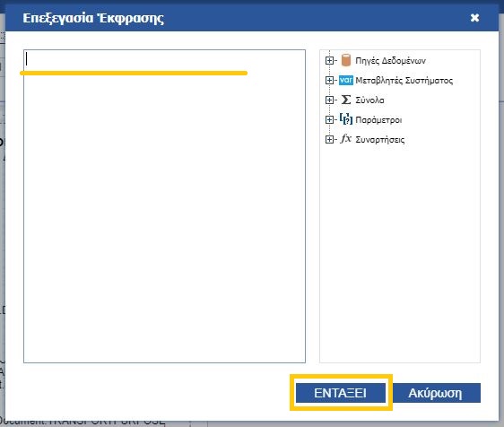Click the var icon for Μεταβλητές Συστήματος
This screenshot has width=504, height=427.
[x=346, y=80]
